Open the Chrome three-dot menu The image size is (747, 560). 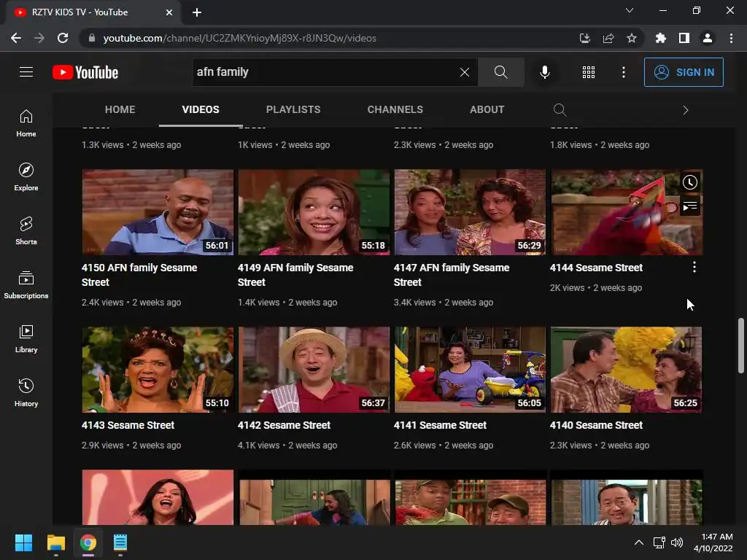pyautogui.click(x=731, y=38)
